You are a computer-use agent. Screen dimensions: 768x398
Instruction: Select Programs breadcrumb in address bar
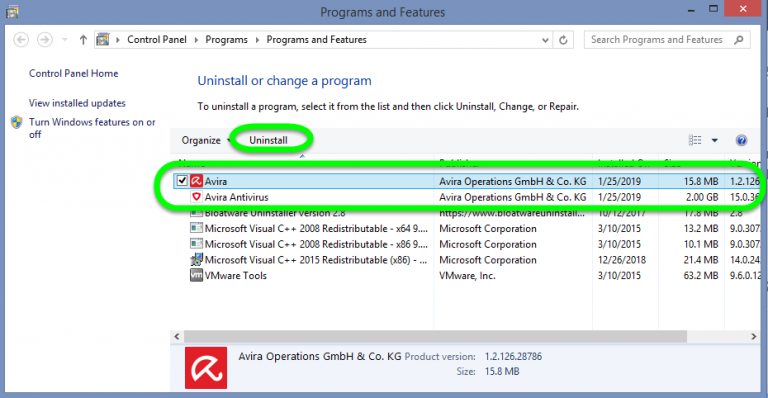click(x=226, y=40)
